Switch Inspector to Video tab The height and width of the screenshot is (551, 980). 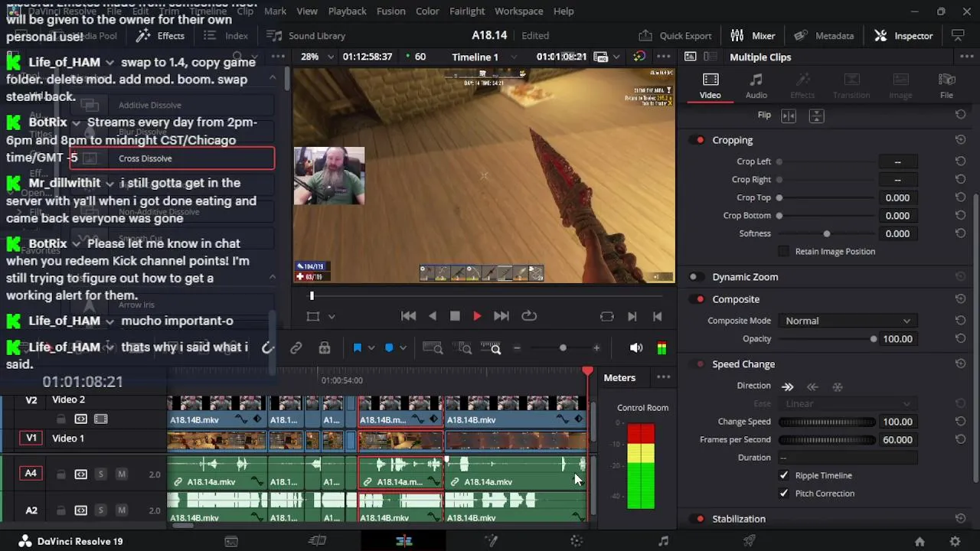point(710,86)
